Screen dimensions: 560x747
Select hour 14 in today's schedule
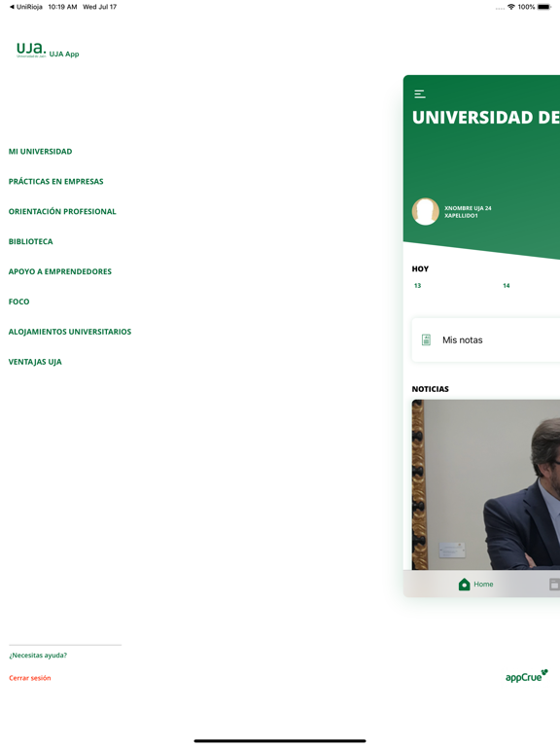507,285
